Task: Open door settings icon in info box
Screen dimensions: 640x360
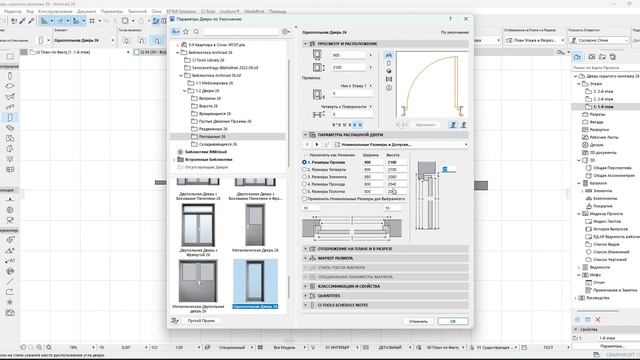Action: [41, 40]
